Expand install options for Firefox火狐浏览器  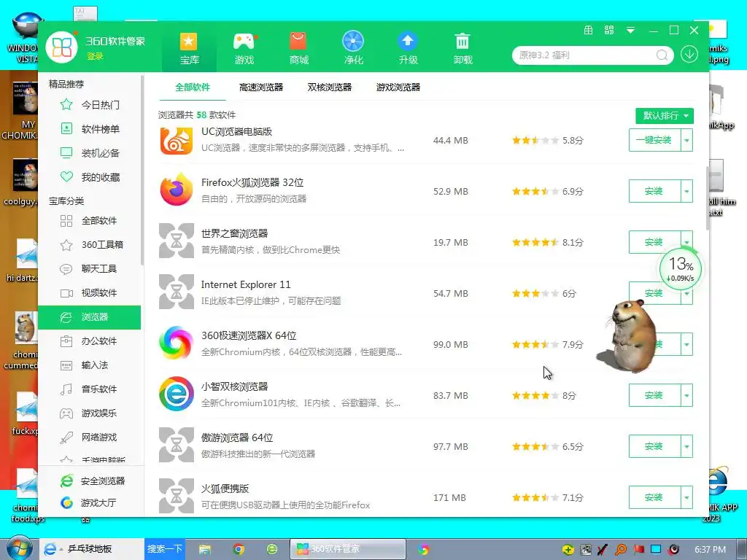686,191
